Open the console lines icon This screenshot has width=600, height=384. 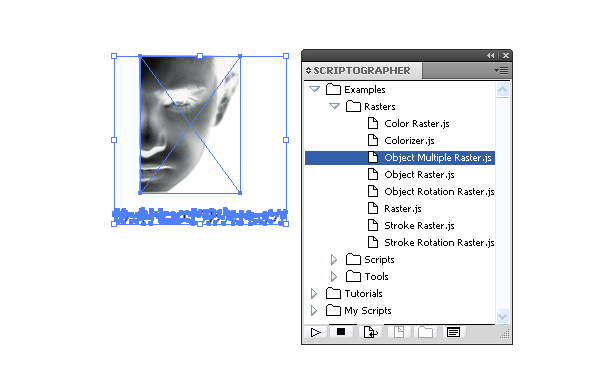pos(453,332)
